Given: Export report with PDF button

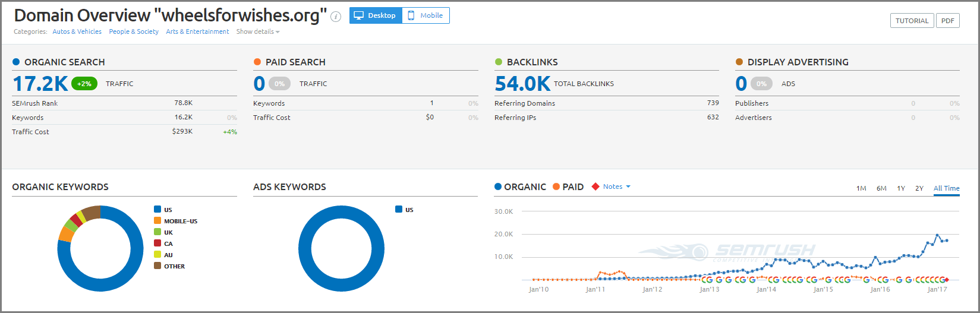Looking at the screenshot, I should (948, 21).
